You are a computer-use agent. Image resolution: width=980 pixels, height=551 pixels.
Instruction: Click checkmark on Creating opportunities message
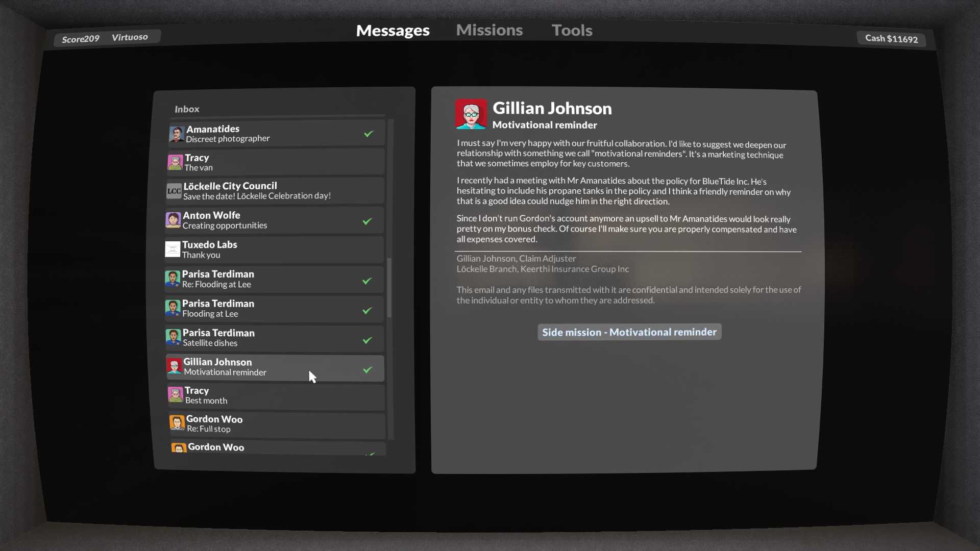pyautogui.click(x=367, y=221)
